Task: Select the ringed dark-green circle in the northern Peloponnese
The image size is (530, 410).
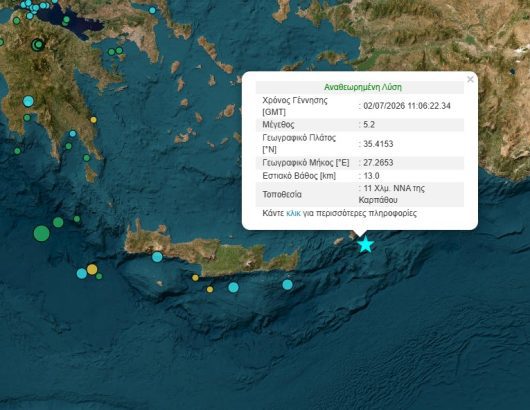Action: point(38,44)
